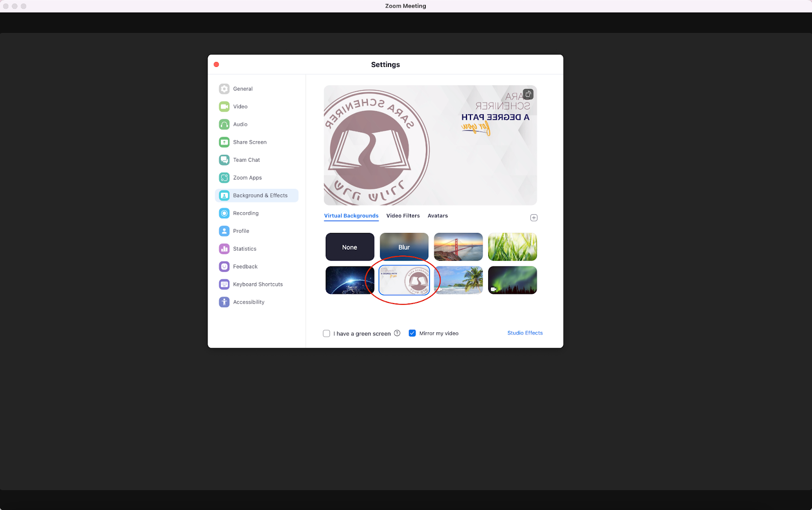Open General settings via its gear icon
The image size is (812, 510).
tap(224, 89)
